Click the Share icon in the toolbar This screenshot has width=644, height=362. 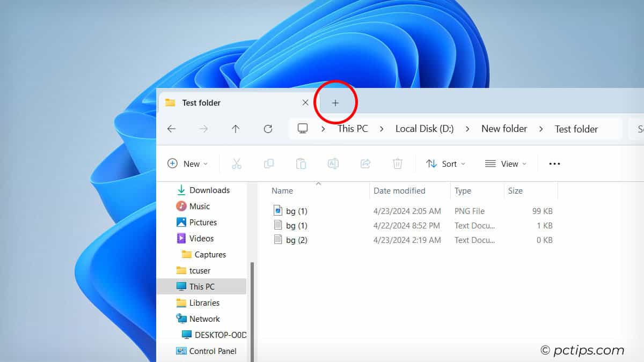coord(365,164)
